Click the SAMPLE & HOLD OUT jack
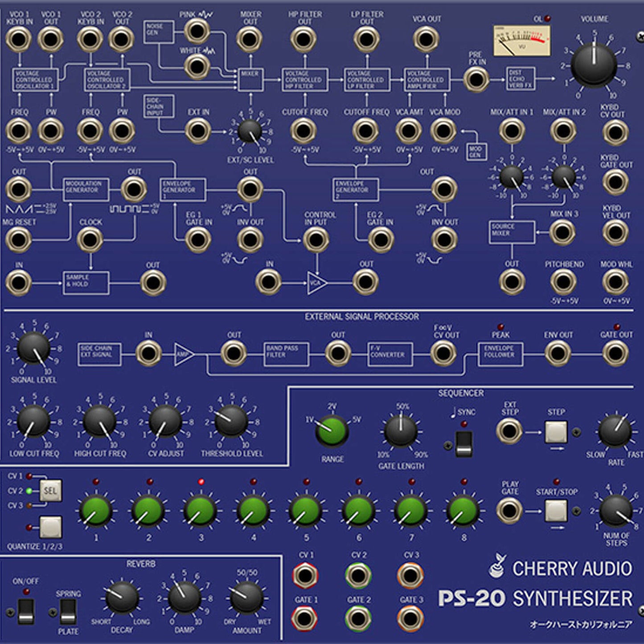Screen dimensions: 644x644 tap(153, 283)
